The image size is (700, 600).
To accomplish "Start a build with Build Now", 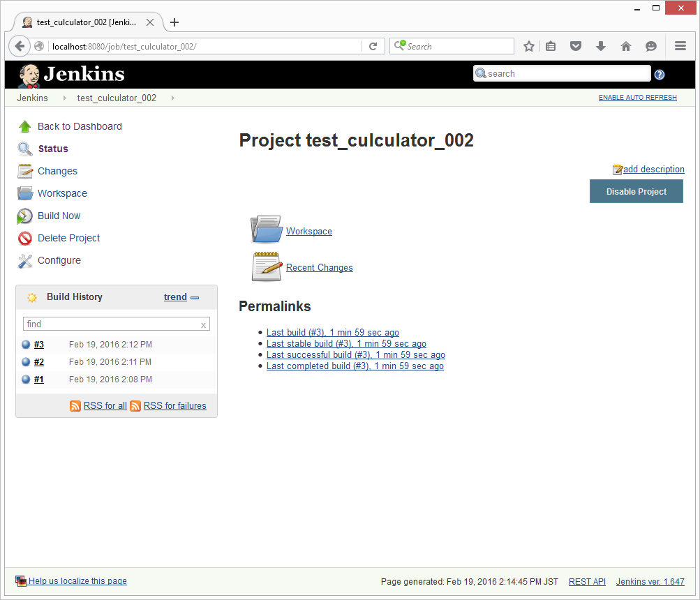I will (59, 216).
